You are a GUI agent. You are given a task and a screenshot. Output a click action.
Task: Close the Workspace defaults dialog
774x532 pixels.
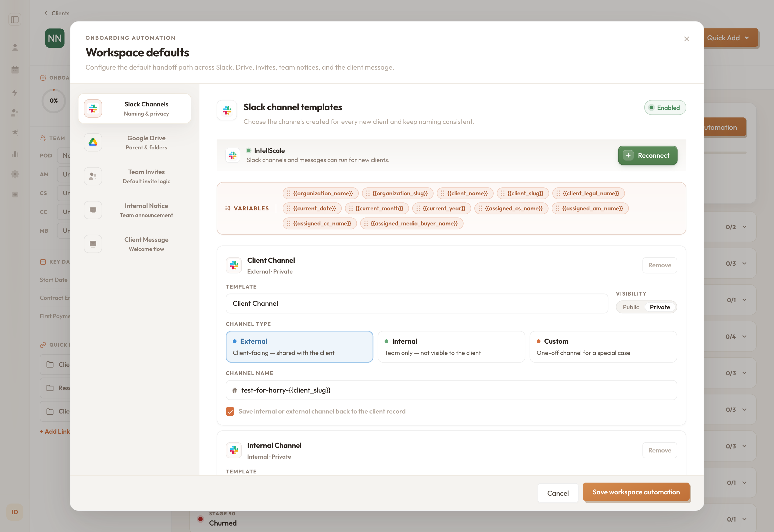(x=686, y=39)
